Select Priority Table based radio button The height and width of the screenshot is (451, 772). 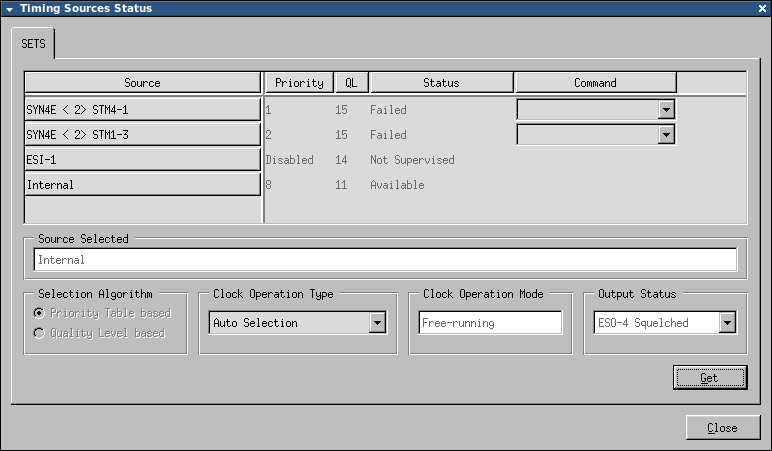click(x=40, y=313)
